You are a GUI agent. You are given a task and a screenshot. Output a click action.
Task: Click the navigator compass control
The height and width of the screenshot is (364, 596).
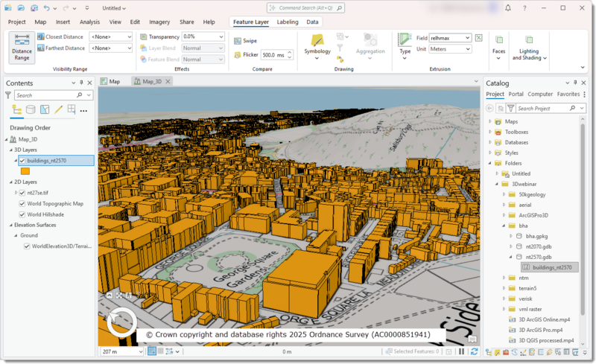pos(121,322)
